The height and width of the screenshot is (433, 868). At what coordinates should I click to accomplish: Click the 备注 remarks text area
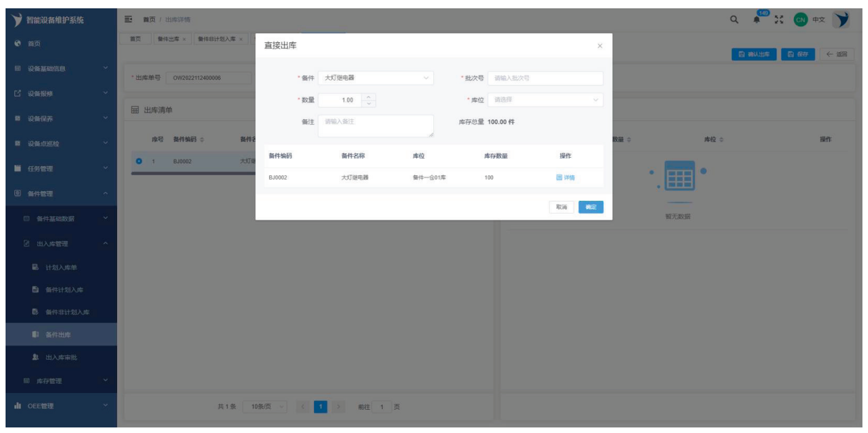click(x=376, y=125)
